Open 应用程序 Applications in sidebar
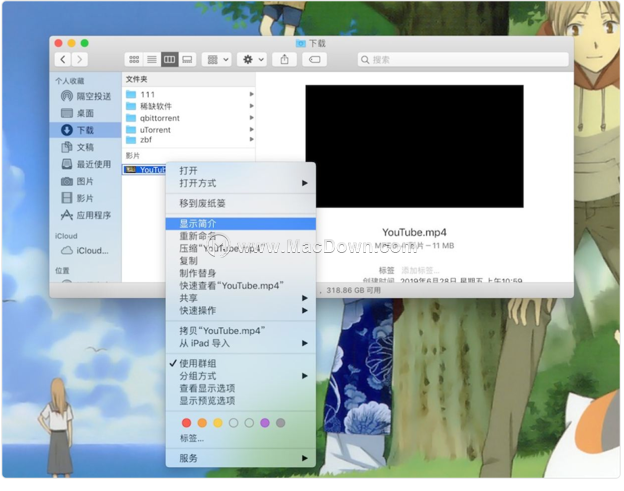The height and width of the screenshot is (491, 624). click(x=86, y=215)
